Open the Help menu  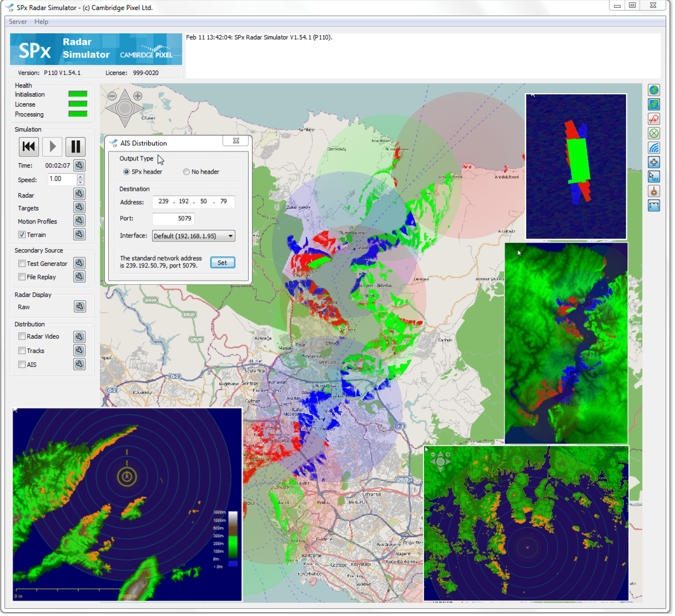coord(41,22)
